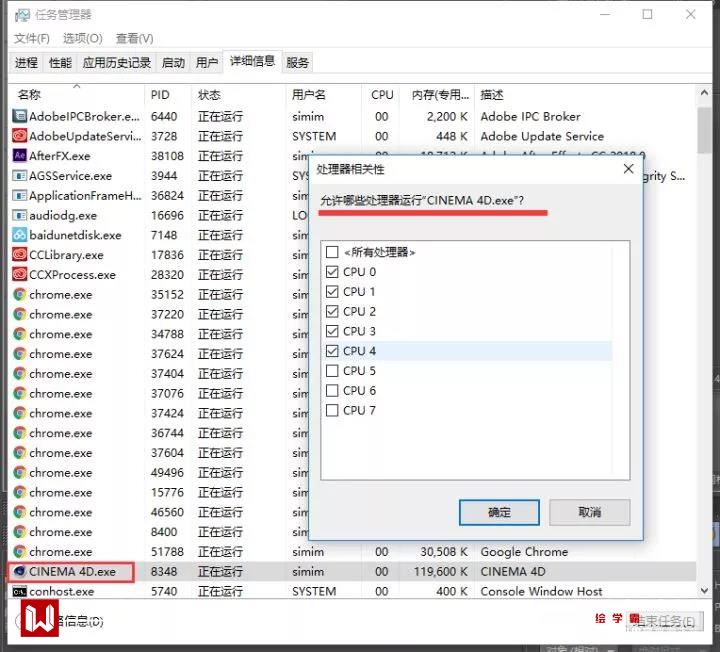
Task: Uncheck the CPU 1 checkbox
Action: point(332,292)
